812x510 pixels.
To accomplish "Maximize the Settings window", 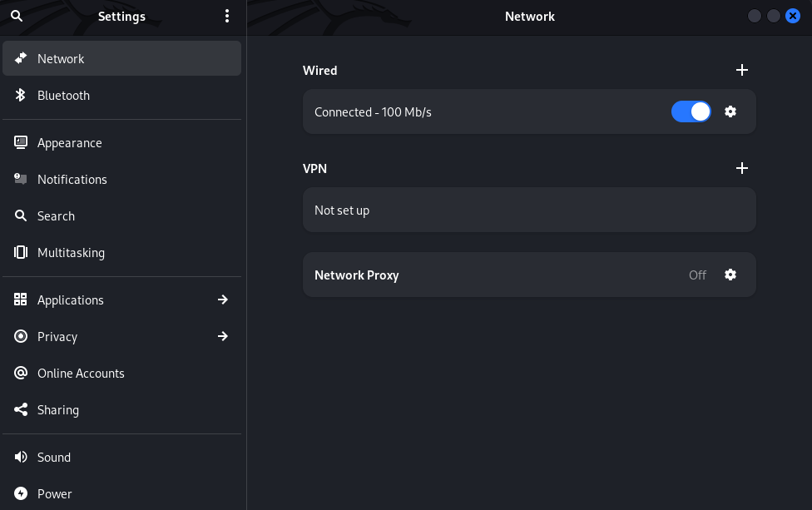I will [773, 16].
